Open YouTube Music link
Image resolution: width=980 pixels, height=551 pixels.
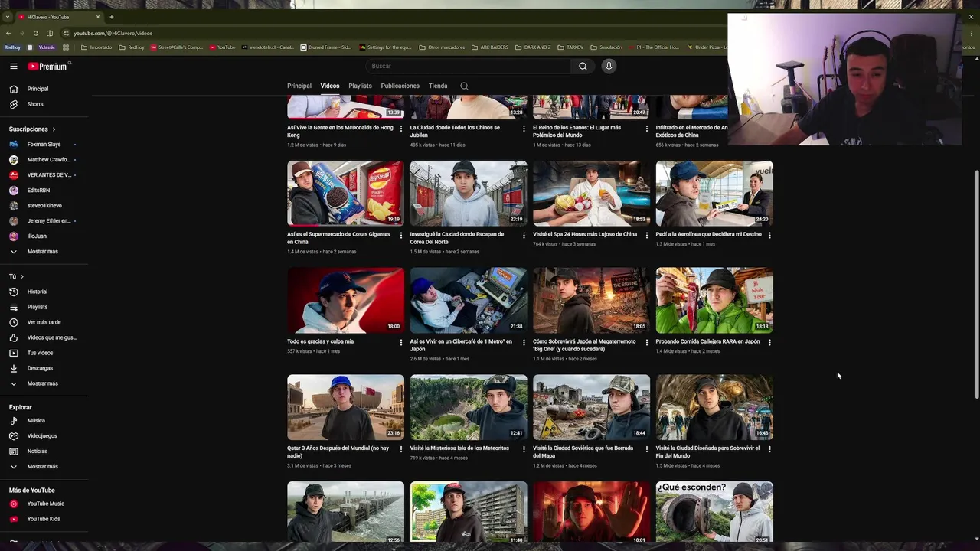tap(44, 504)
